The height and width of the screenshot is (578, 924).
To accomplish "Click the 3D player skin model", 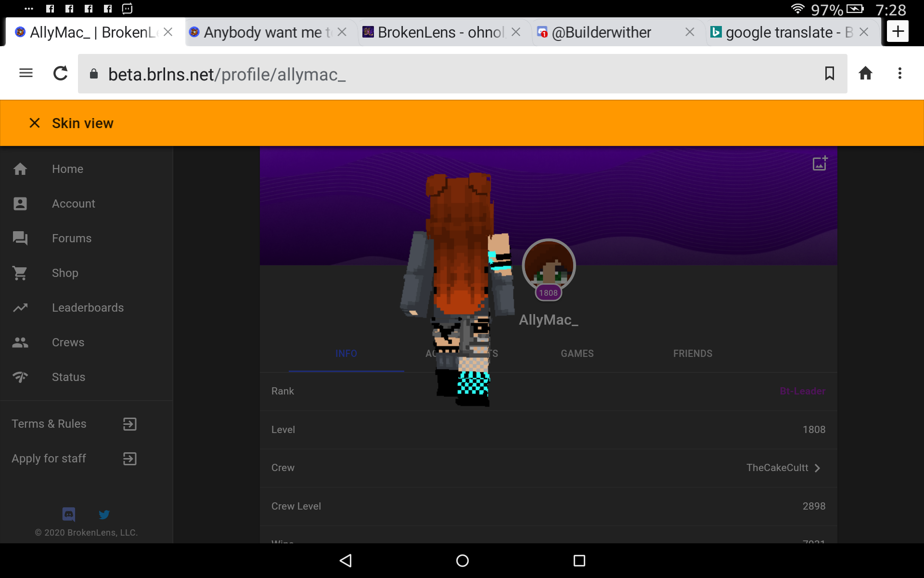I will click(457, 289).
